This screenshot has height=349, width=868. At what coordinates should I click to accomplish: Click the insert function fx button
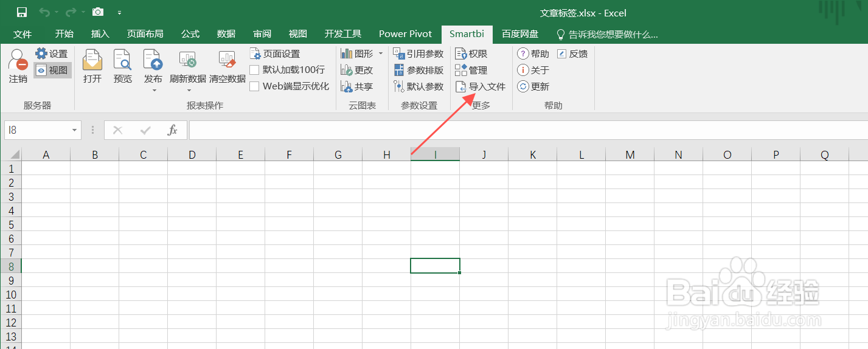coord(173,130)
